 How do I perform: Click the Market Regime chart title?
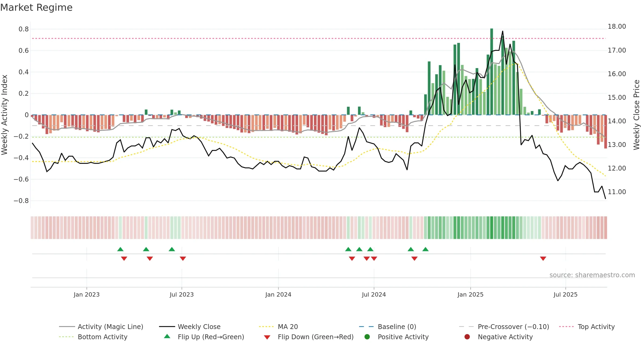point(36,8)
